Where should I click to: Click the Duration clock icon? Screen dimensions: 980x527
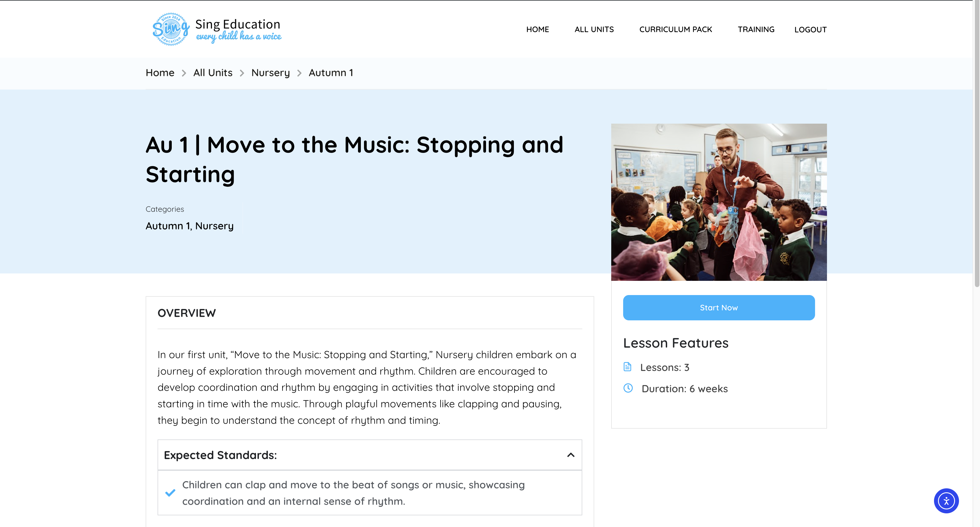pyautogui.click(x=628, y=388)
